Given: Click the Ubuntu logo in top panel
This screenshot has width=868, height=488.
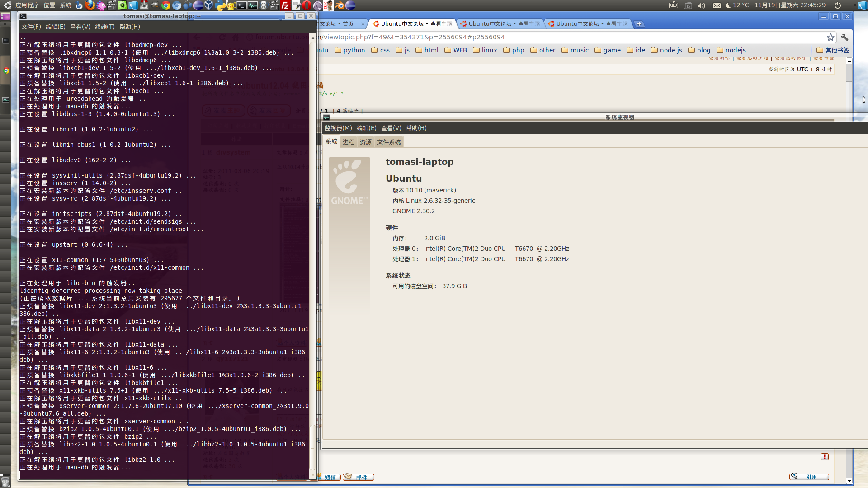Looking at the screenshot, I should point(7,5).
